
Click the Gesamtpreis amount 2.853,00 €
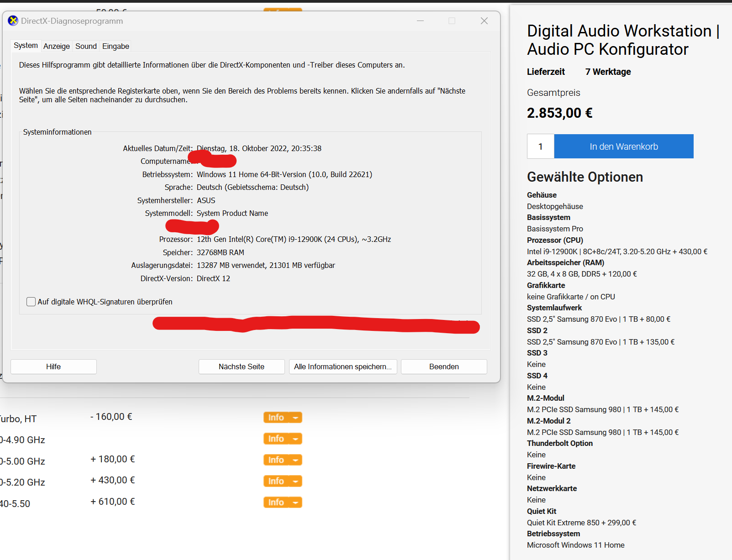tap(560, 113)
